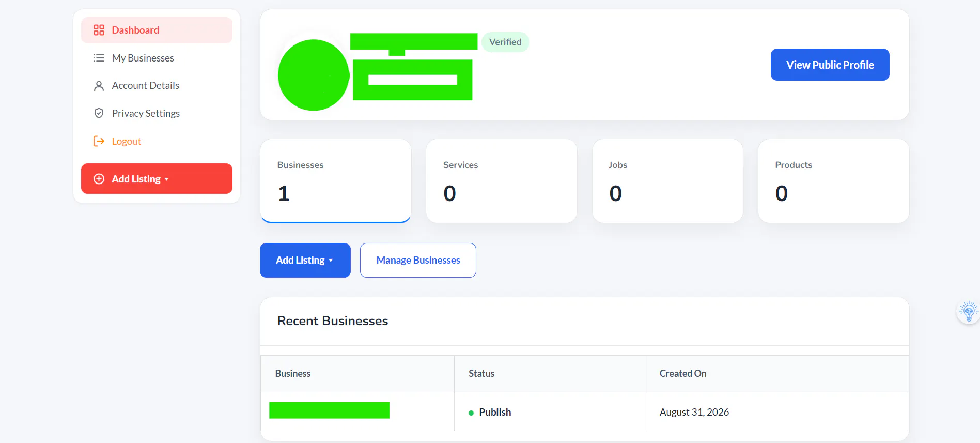Click Manage Businesses button
Screen dimensions: 980x443
coord(418,260)
